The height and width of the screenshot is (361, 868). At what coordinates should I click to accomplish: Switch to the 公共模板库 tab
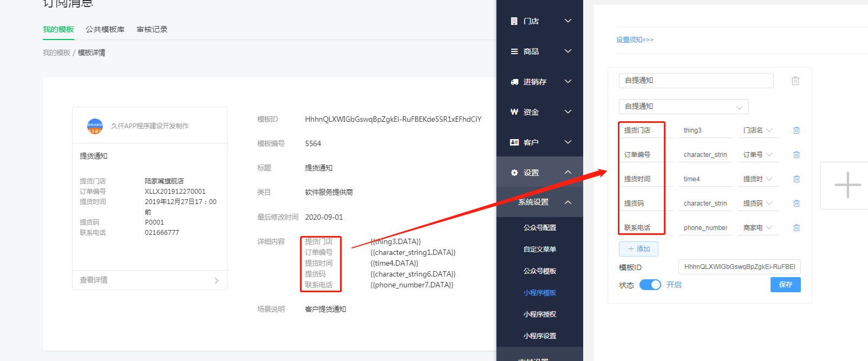tap(105, 29)
